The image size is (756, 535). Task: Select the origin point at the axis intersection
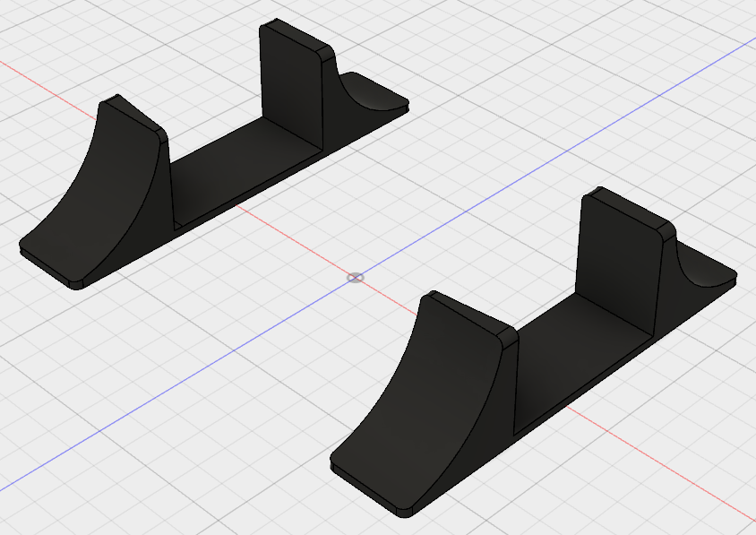pyautogui.click(x=356, y=278)
